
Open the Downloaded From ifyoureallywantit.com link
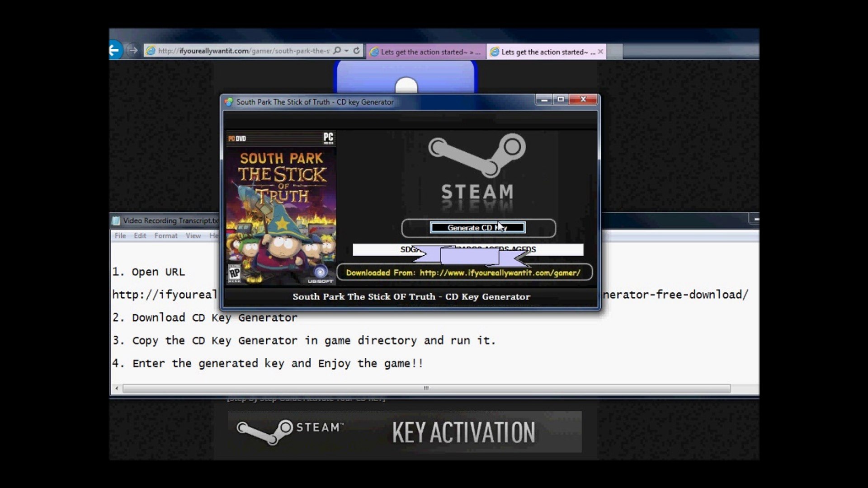click(464, 273)
